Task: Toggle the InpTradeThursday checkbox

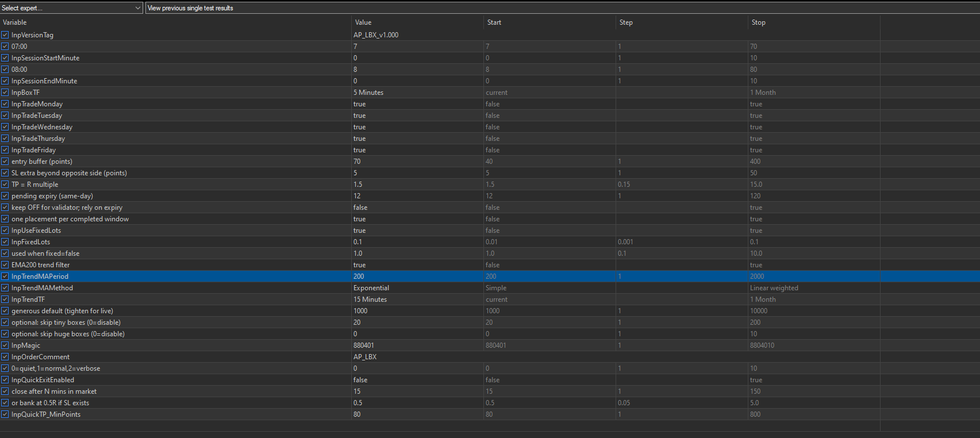Action: click(x=5, y=139)
